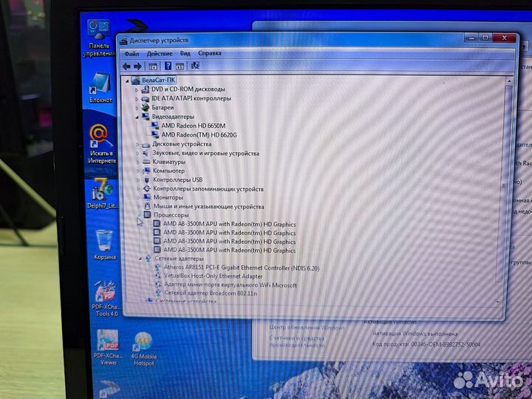The height and width of the screenshot is (399, 532).
Task: Select VirtualBox Host-Only Ethernet Adapter
Action: 213,276
